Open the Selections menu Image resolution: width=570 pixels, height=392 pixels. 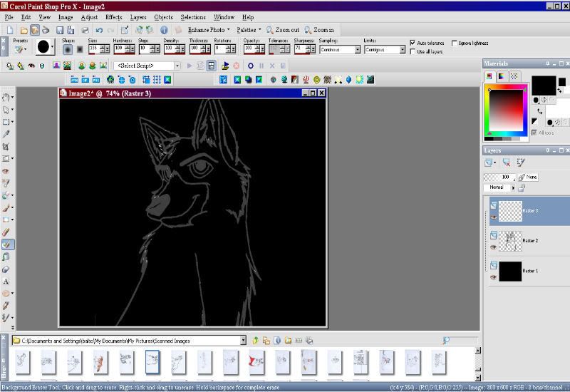pyautogui.click(x=193, y=17)
